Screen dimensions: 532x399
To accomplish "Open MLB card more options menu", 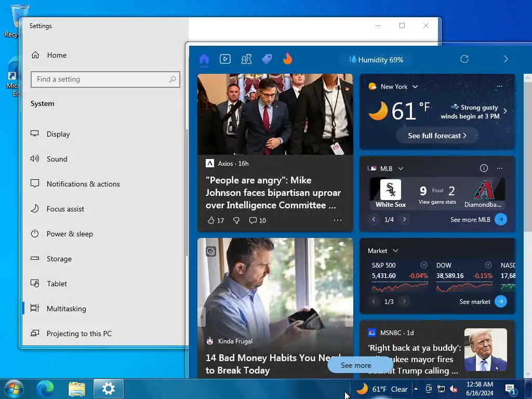I will tap(499, 168).
